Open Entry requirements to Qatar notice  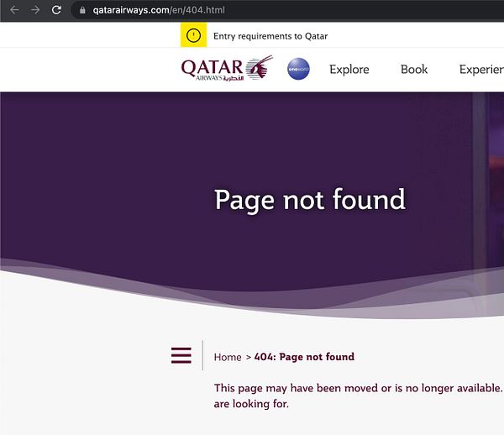[x=270, y=36]
